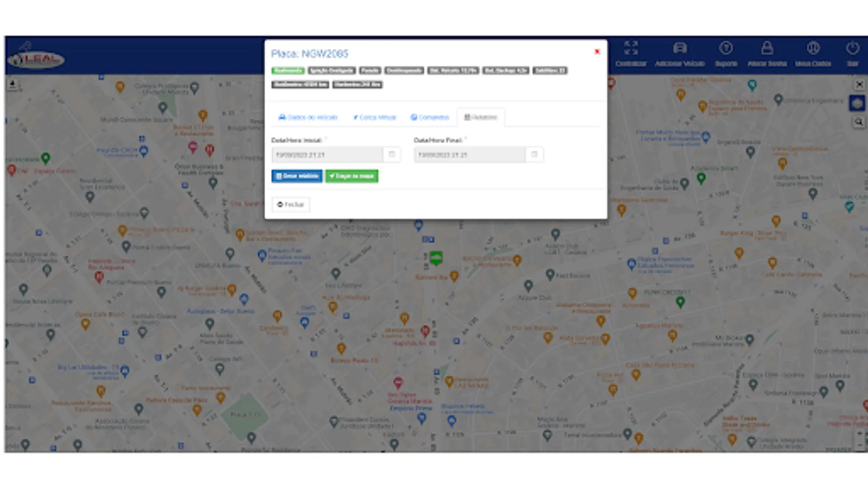Switch to the Dados do Veículo tab
868x488 pixels.
click(x=309, y=117)
